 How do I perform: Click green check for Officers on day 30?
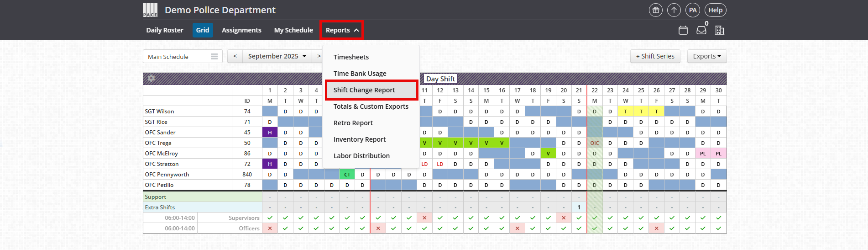(718, 228)
